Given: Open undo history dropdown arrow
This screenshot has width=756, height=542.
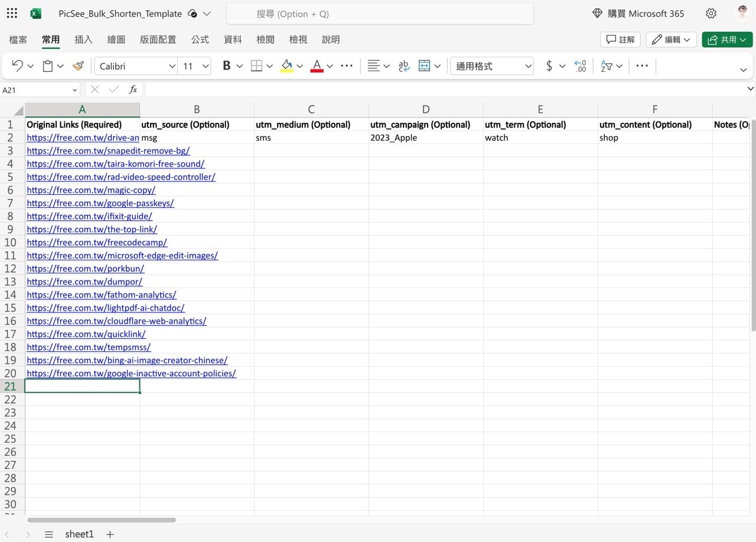Looking at the screenshot, I should pyautogui.click(x=31, y=66).
